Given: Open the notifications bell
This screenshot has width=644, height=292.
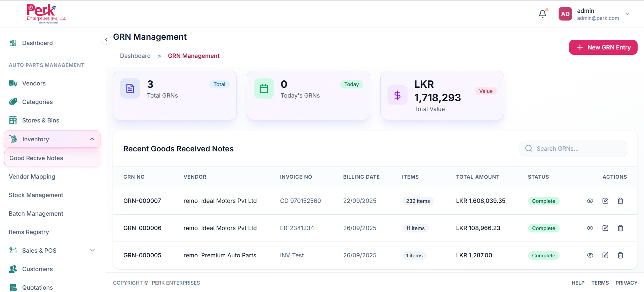Looking at the screenshot, I should point(542,14).
